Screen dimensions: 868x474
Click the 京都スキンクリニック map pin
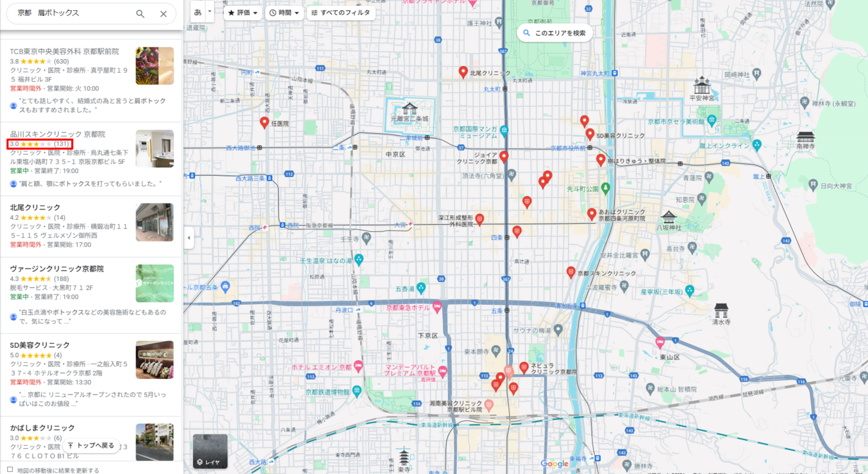(570, 273)
